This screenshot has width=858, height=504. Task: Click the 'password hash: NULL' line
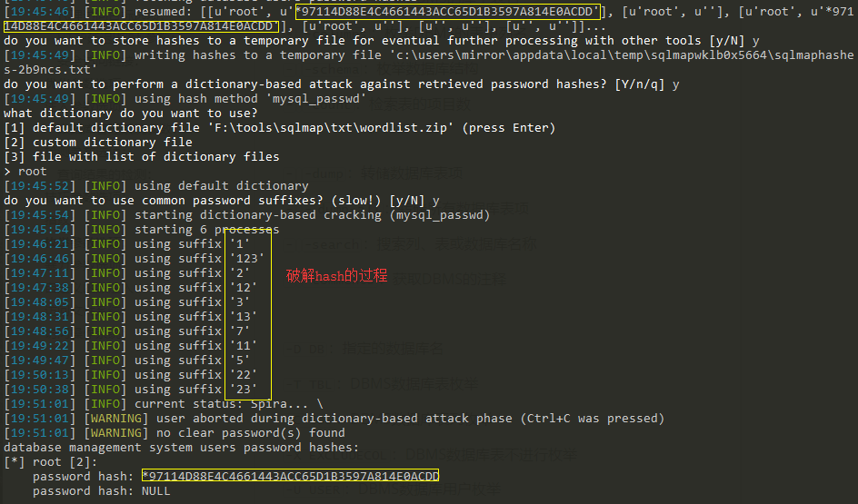point(101,491)
